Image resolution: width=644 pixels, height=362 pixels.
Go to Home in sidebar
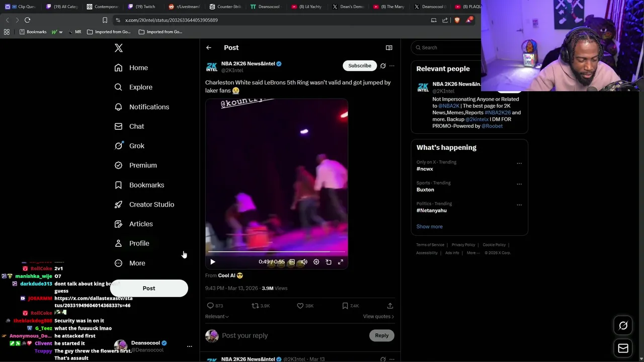pyautogui.click(x=131, y=67)
